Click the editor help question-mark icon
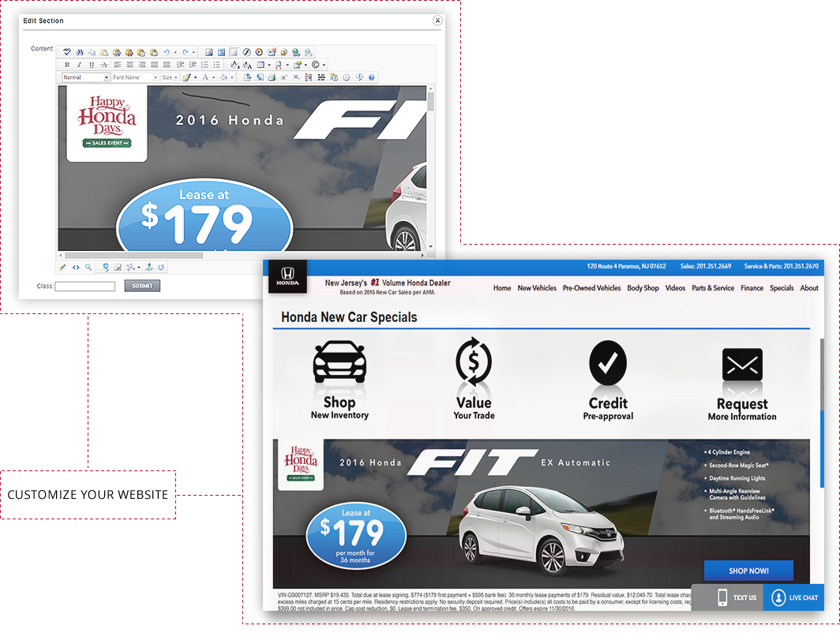 [x=372, y=77]
